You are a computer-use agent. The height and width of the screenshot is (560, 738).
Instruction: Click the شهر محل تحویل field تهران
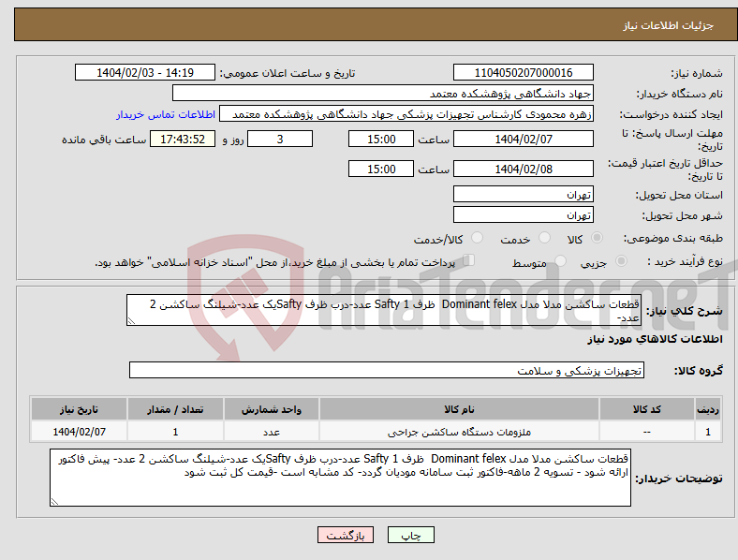click(x=523, y=214)
